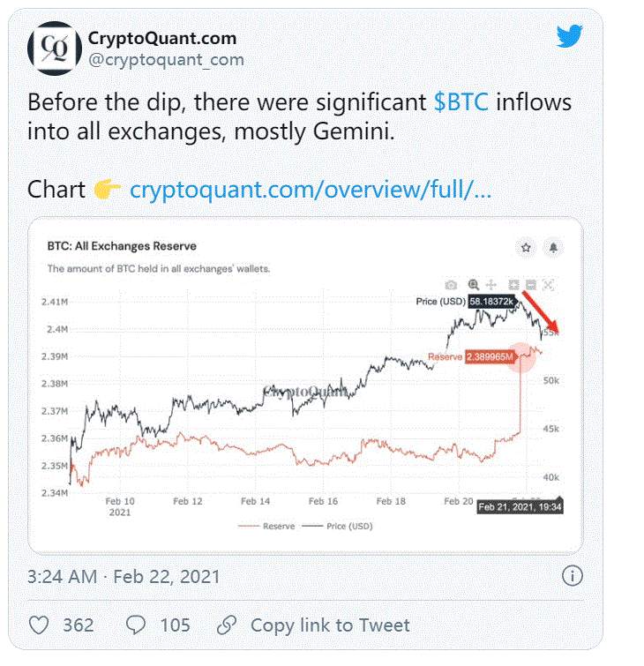Open the CryptoQuant profile avatar

coord(55,49)
